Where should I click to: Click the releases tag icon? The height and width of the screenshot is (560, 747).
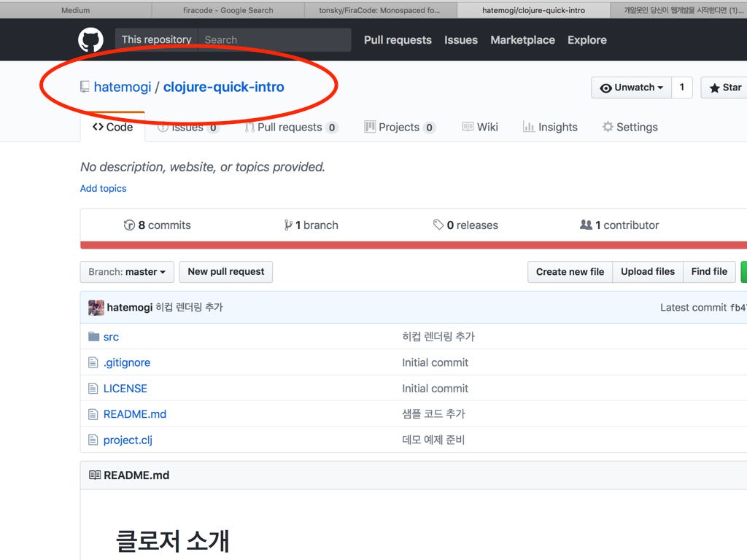438,225
